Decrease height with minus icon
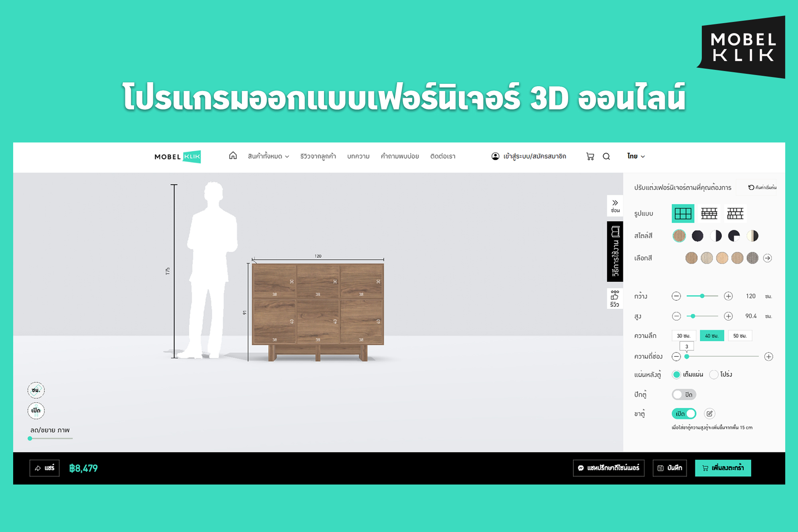This screenshot has height=532, width=798. 676,316
